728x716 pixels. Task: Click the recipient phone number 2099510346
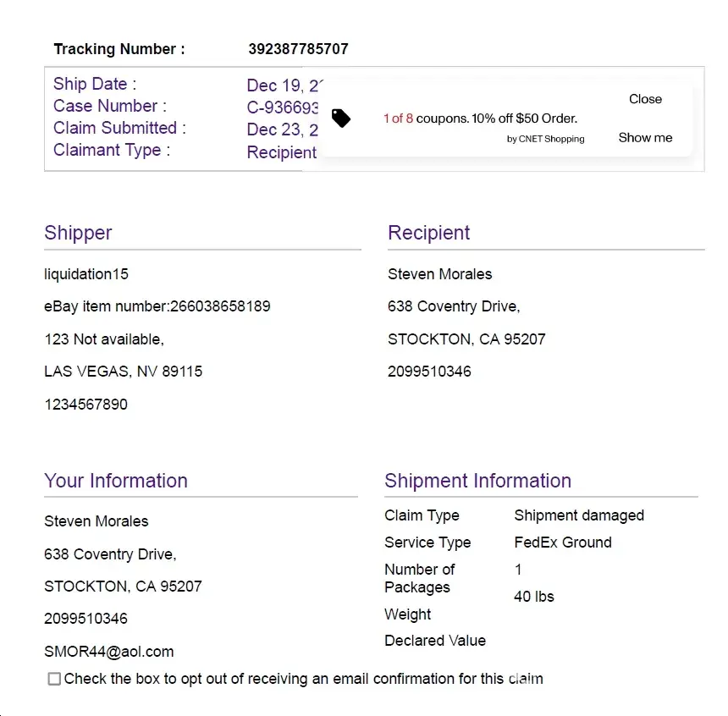pos(429,372)
